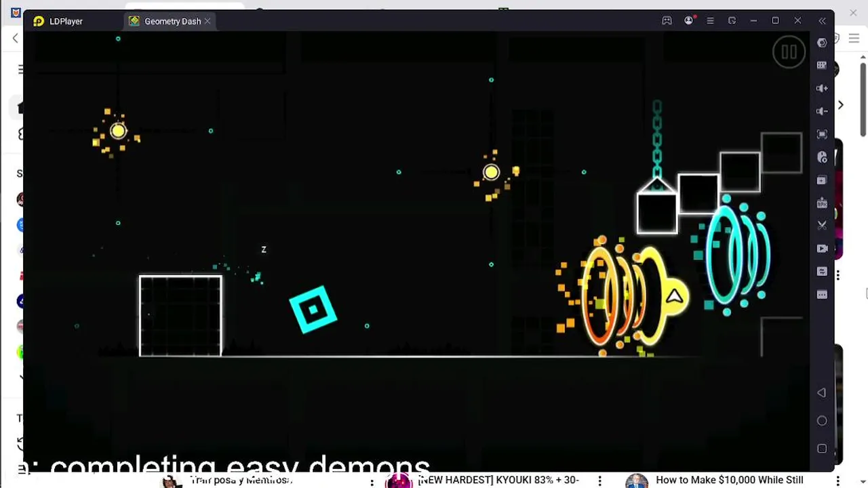Open the multi-instance sync tool icon
Screen dimensions: 868x488
point(823,180)
